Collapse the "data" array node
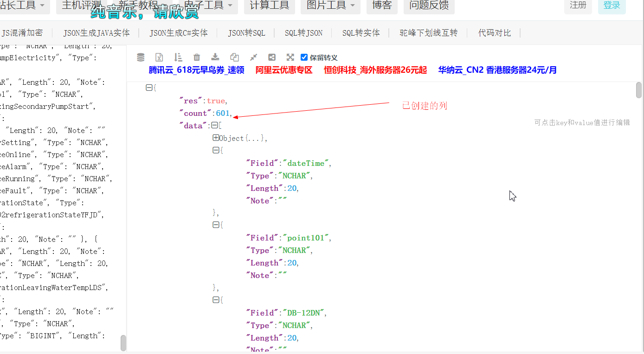 tap(214, 126)
